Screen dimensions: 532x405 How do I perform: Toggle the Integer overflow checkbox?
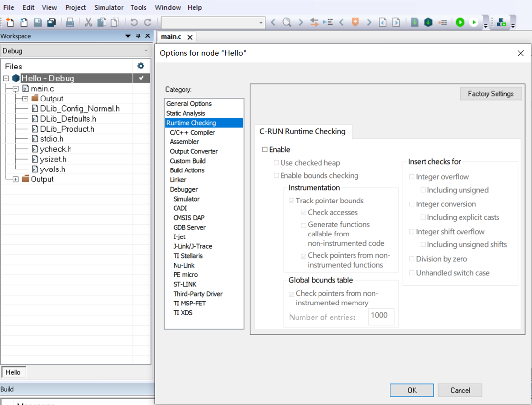click(x=412, y=177)
